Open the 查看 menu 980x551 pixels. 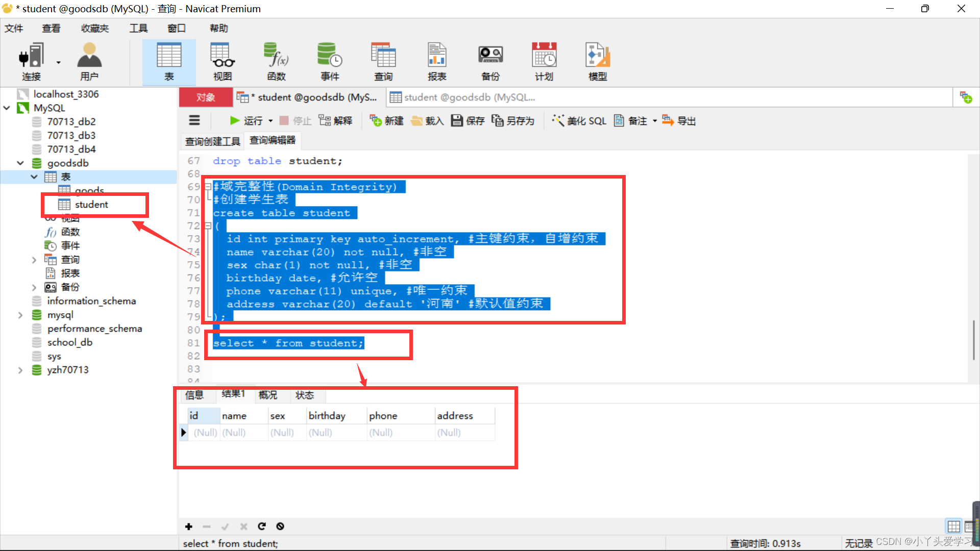pos(51,29)
